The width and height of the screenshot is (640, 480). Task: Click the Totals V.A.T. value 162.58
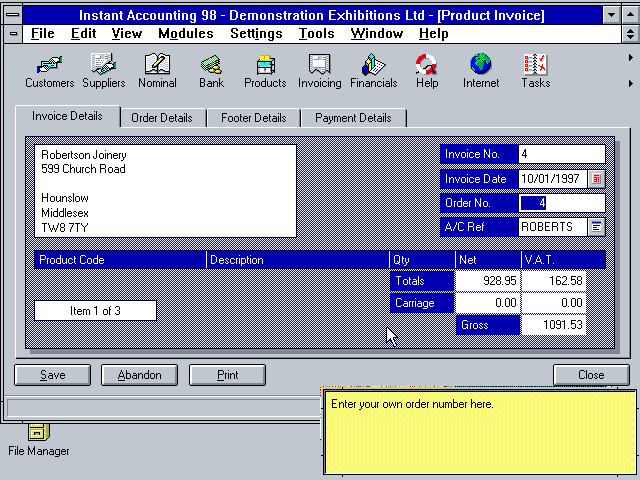[x=554, y=281]
